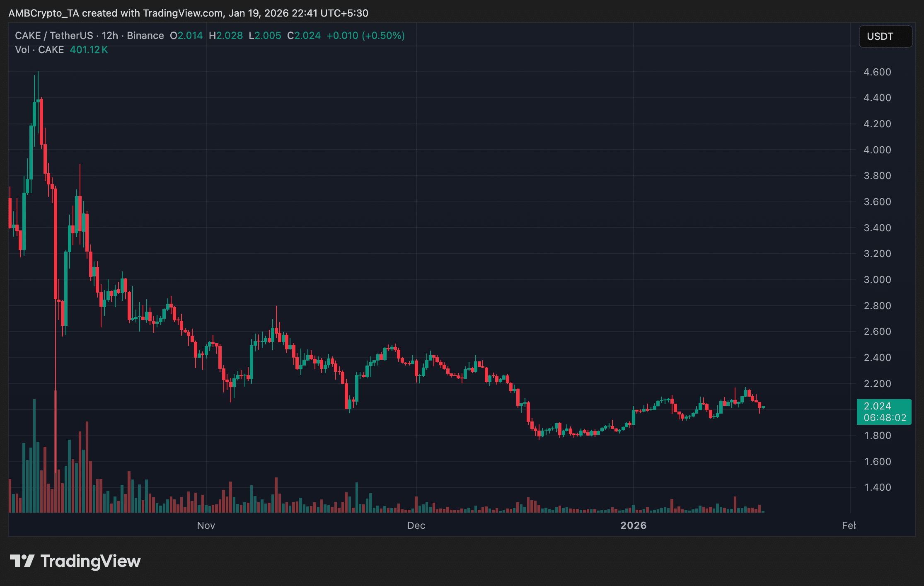Click the 12h interval text in title

pyautogui.click(x=110, y=36)
